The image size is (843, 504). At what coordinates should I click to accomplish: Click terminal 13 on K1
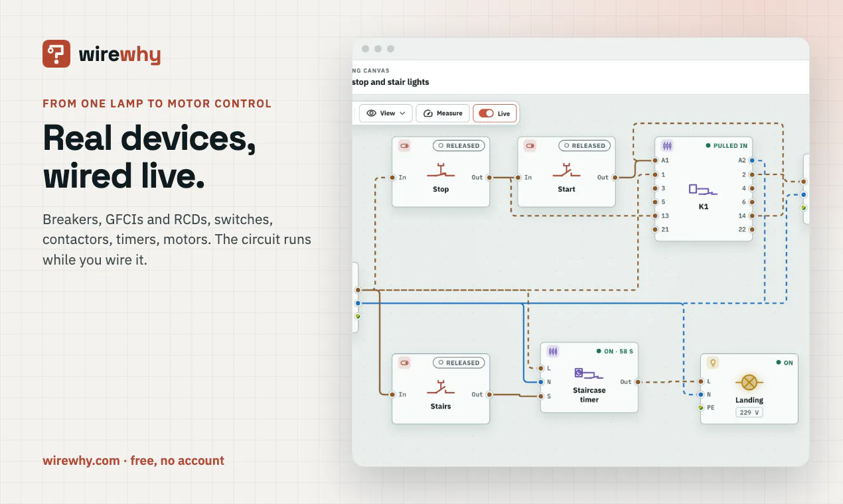[x=655, y=216]
